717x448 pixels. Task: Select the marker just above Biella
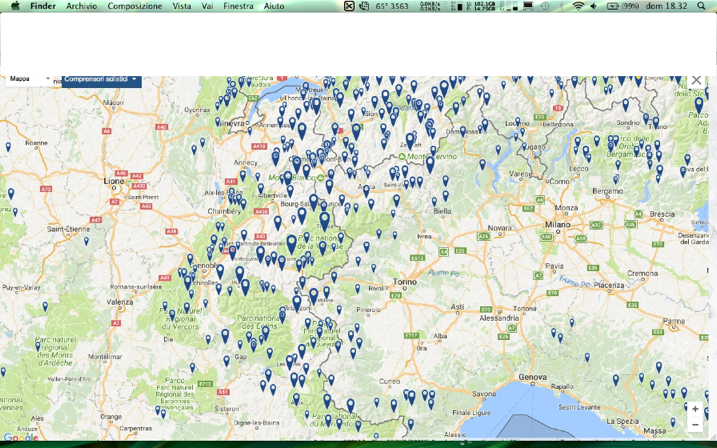pyautogui.click(x=434, y=201)
